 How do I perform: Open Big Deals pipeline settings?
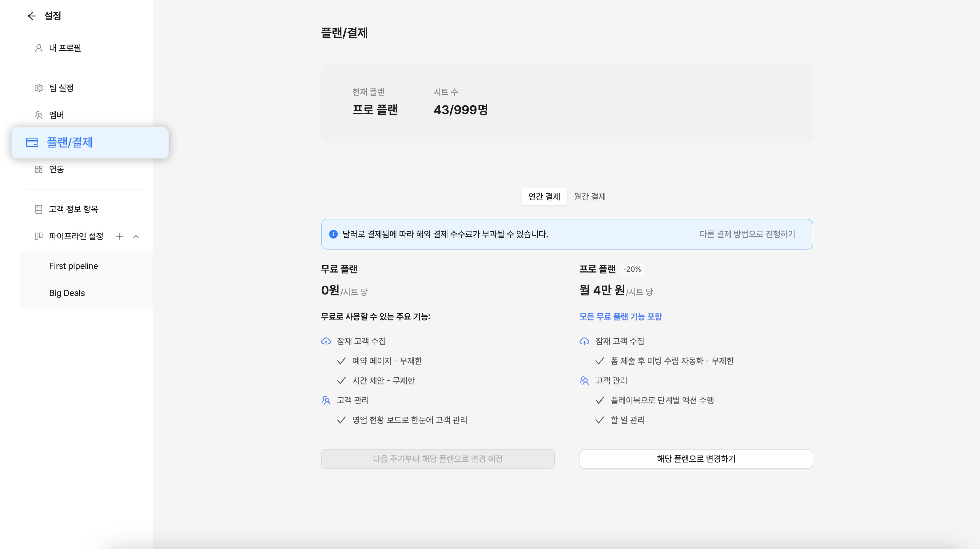pos(67,293)
